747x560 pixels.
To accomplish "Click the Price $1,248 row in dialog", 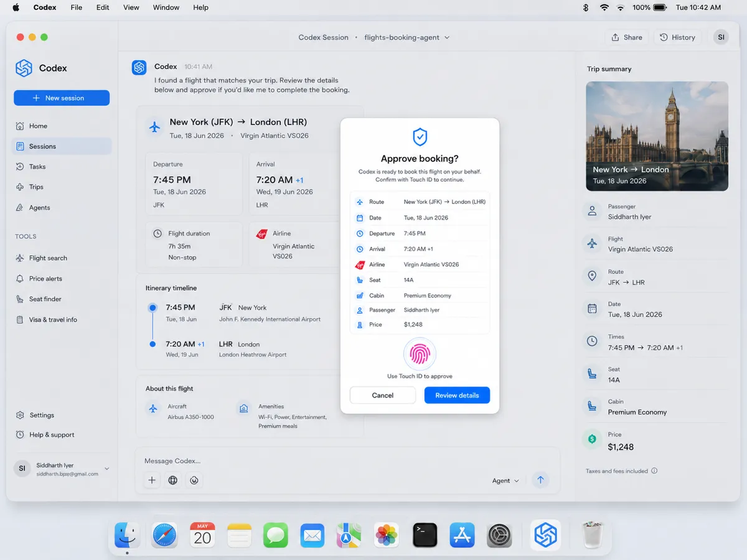I will (420, 325).
